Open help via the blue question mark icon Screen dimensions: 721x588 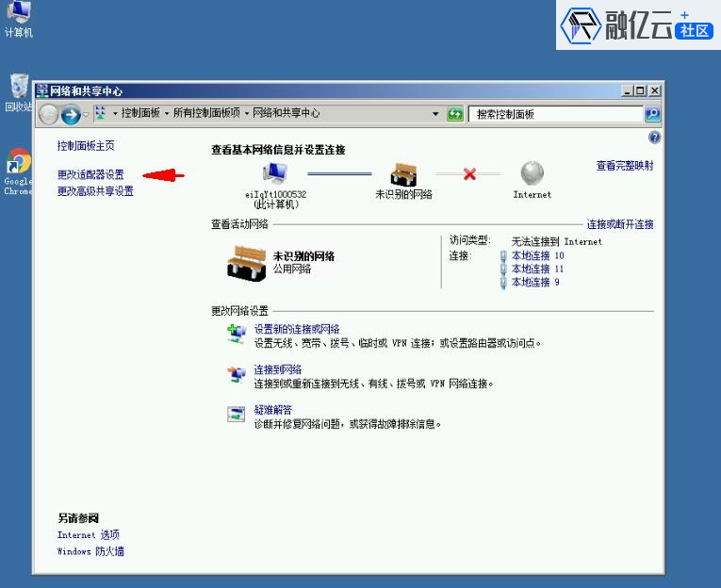point(654,138)
